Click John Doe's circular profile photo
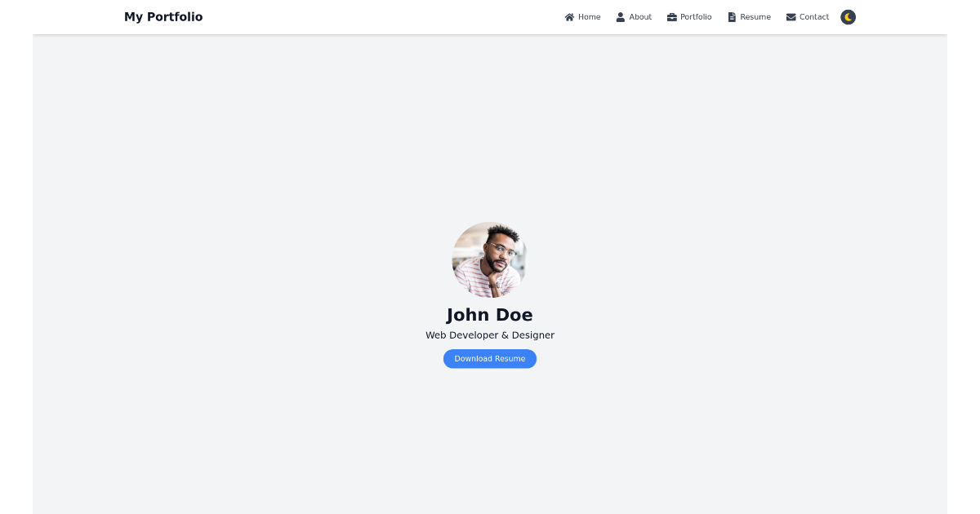 pos(489,259)
